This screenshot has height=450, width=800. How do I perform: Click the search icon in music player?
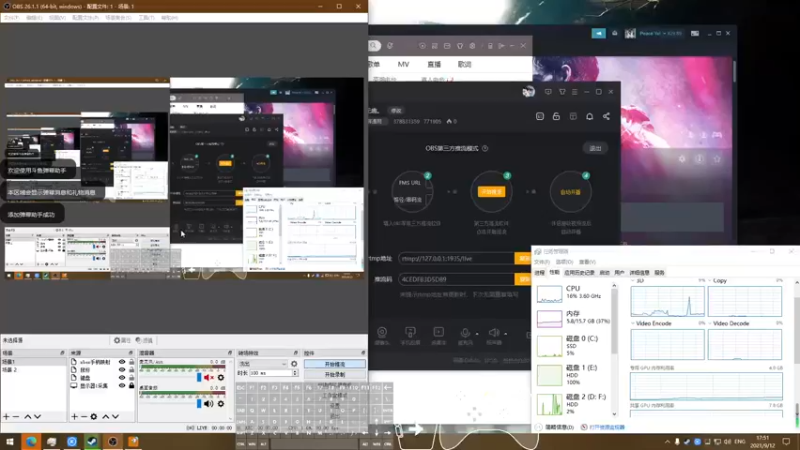[x=373, y=46]
